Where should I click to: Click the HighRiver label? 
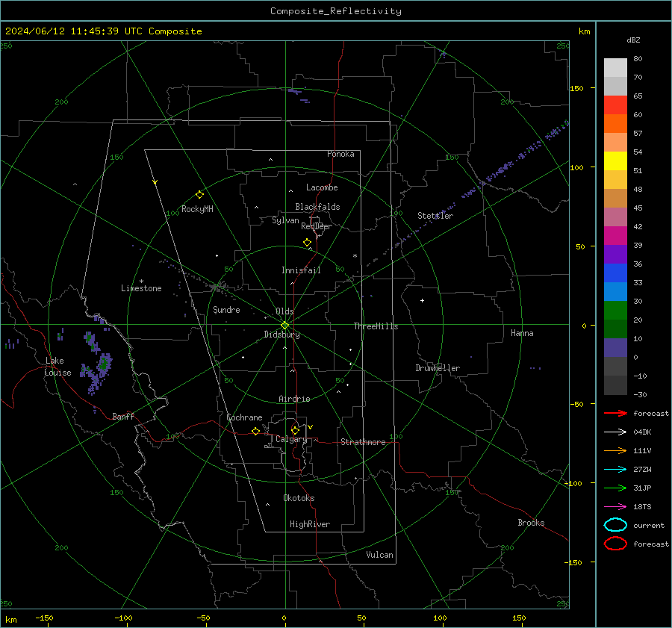point(310,524)
